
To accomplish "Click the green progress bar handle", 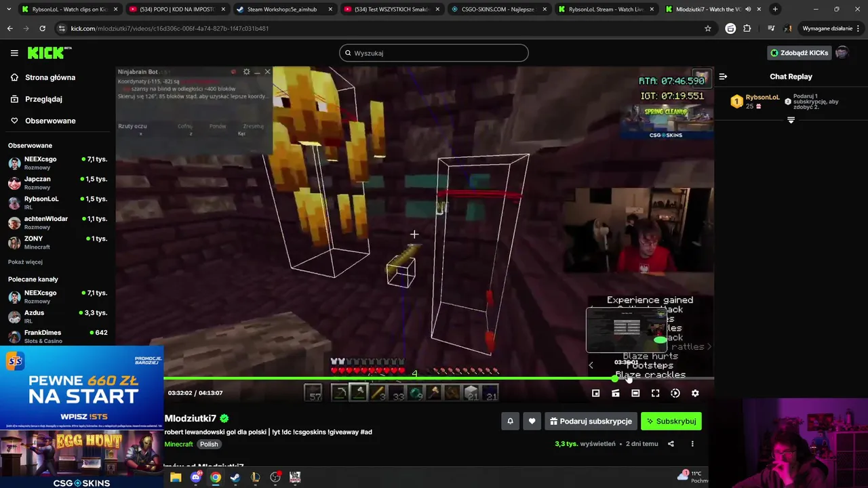I will tap(615, 378).
